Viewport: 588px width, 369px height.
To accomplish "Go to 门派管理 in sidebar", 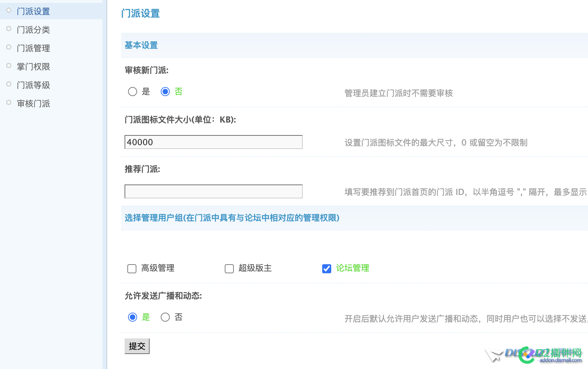I will pyautogui.click(x=33, y=48).
